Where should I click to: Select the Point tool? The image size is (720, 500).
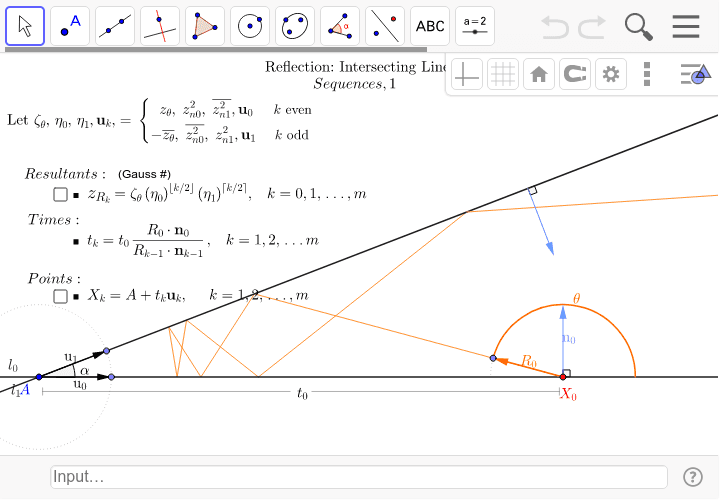coord(70,26)
